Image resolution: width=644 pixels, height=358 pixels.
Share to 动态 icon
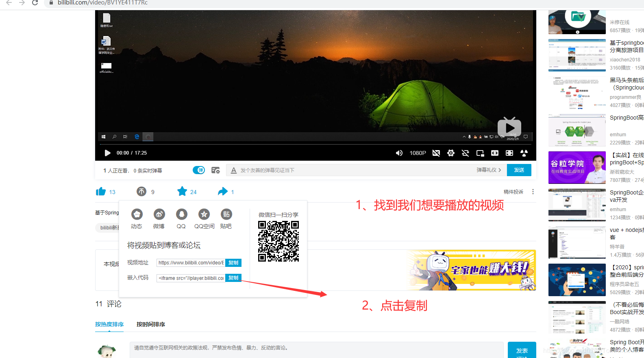[137, 214]
